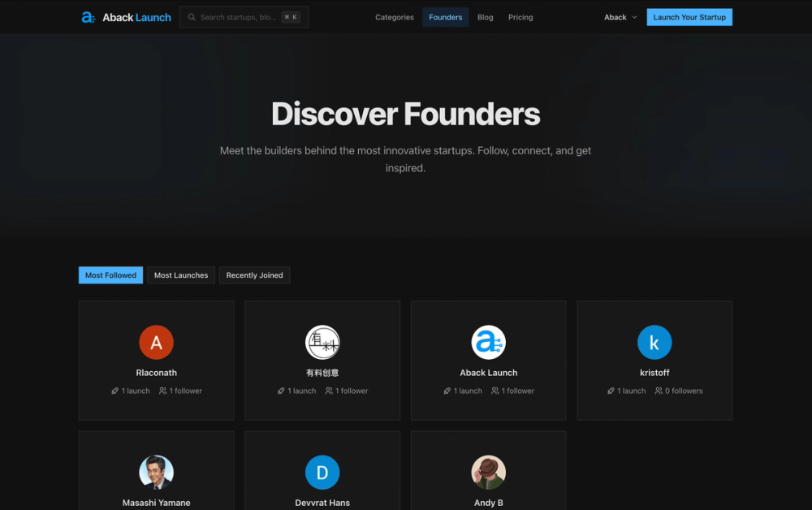This screenshot has width=812, height=510.
Task: Open the Categories nav item
Action: pos(395,17)
